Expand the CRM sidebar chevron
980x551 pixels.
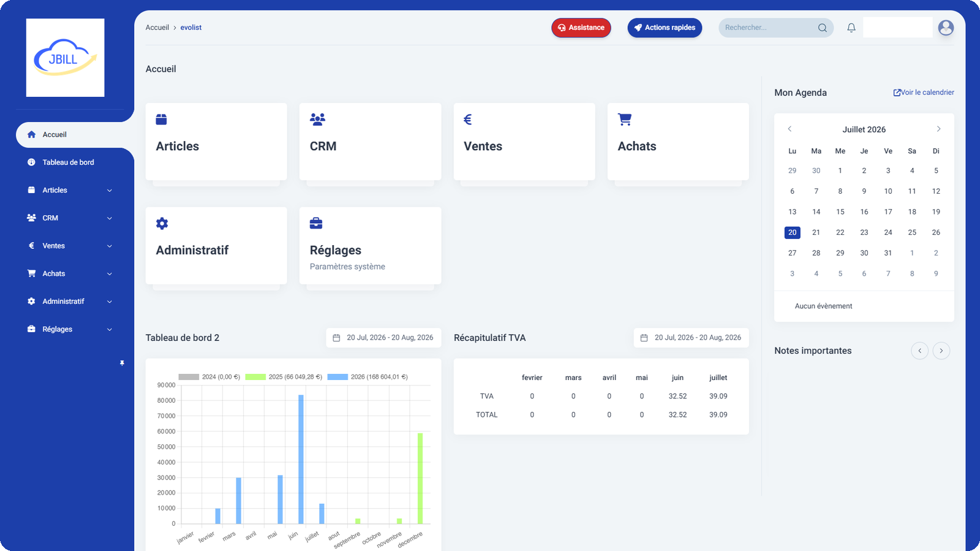pos(110,218)
